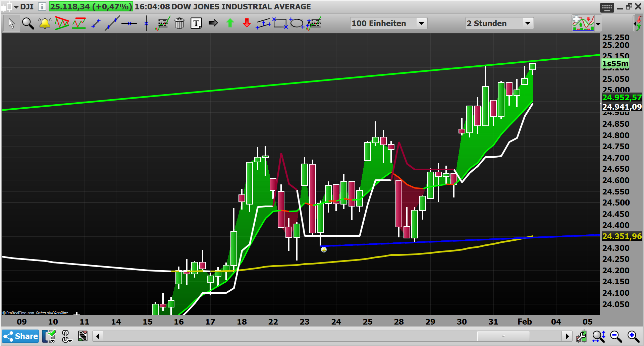Click the 24.941,09 white price label
This screenshot has width=644, height=346.
tap(622, 107)
